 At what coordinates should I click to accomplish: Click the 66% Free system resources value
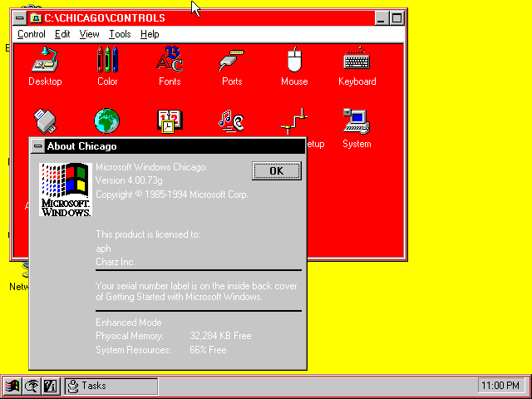click(x=208, y=350)
